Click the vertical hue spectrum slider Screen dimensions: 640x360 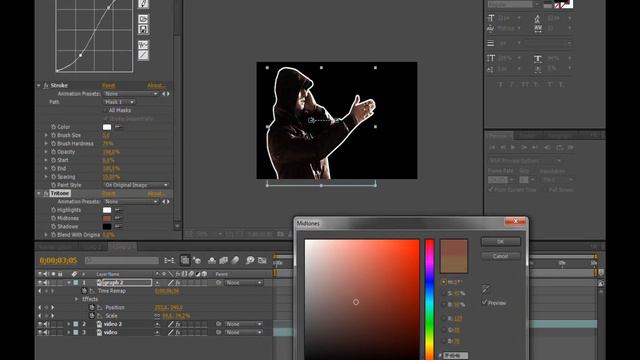click(x=429, y=300)
